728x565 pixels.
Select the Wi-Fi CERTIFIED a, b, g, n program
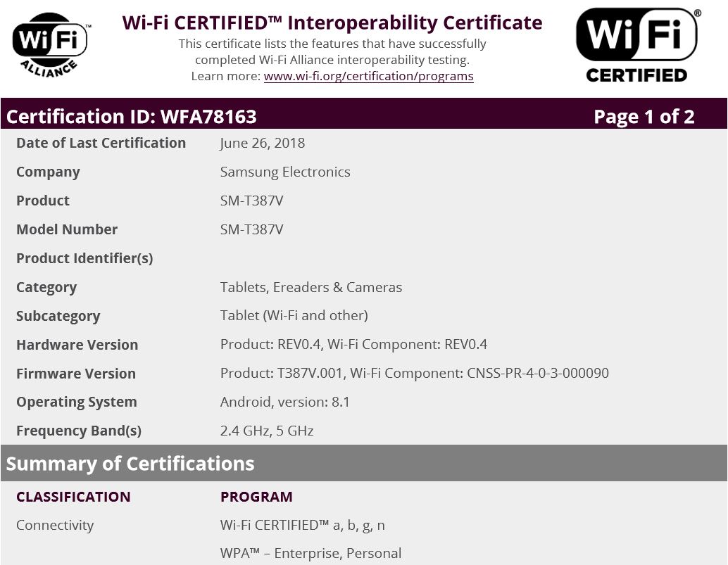coord(303,525)
